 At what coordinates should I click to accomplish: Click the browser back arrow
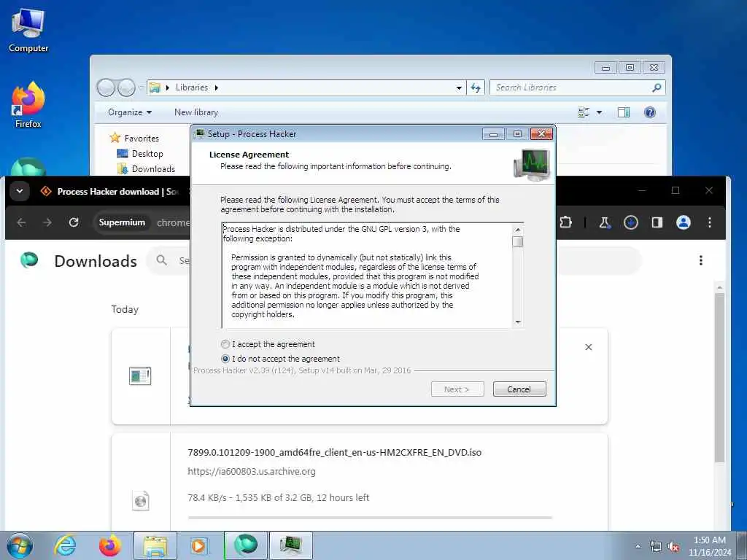pos(21,222)
